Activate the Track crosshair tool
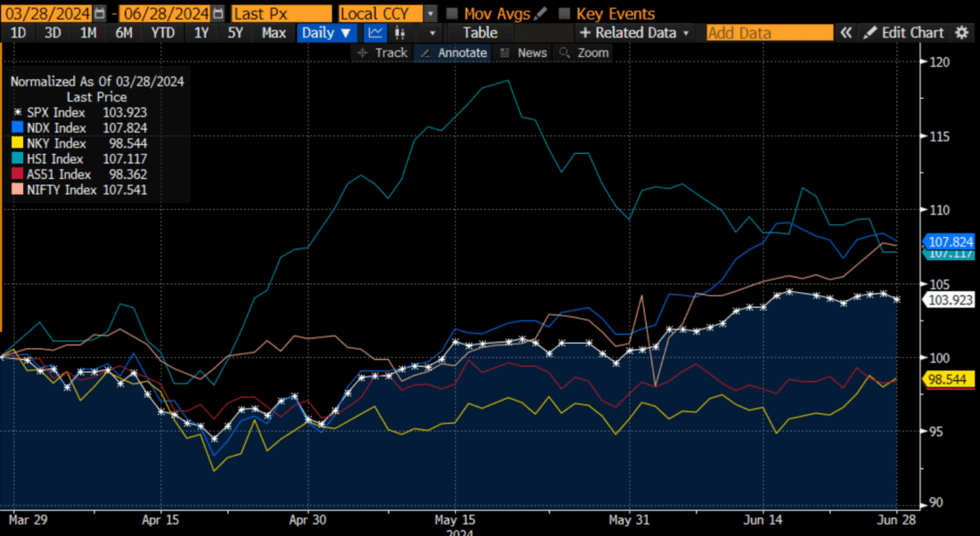The image size is (980, 536). [384, 53]
